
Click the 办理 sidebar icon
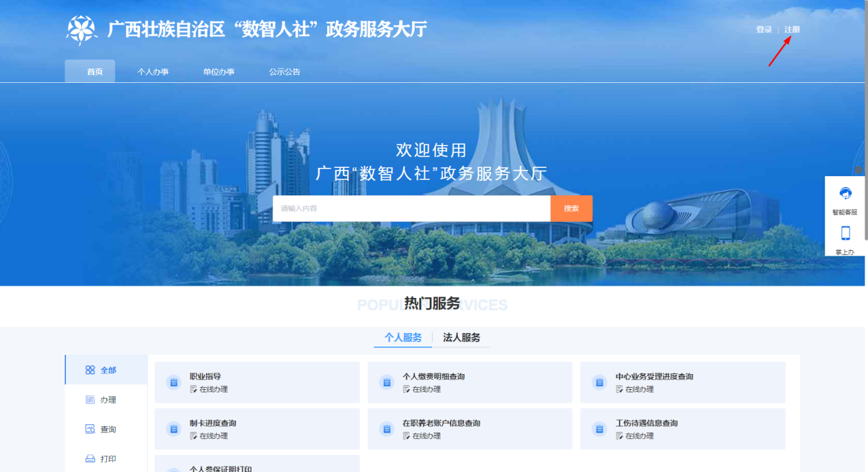tap(90, 400)
